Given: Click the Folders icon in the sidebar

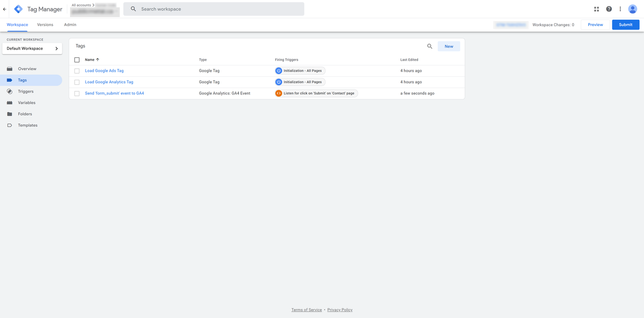Looking at the screenshot, I should tap(10, 114).
